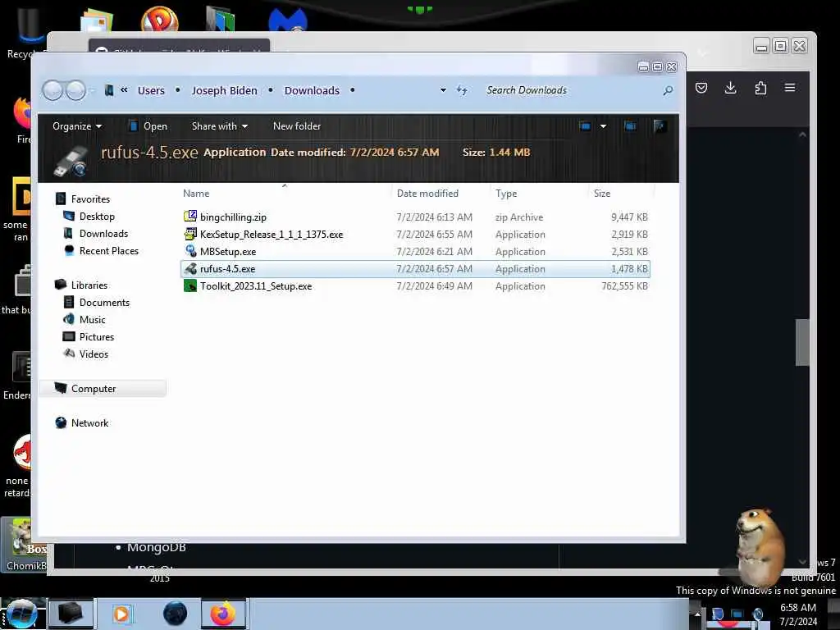Sort by the Type column header

pyautogui.click(x=506, y=194)
